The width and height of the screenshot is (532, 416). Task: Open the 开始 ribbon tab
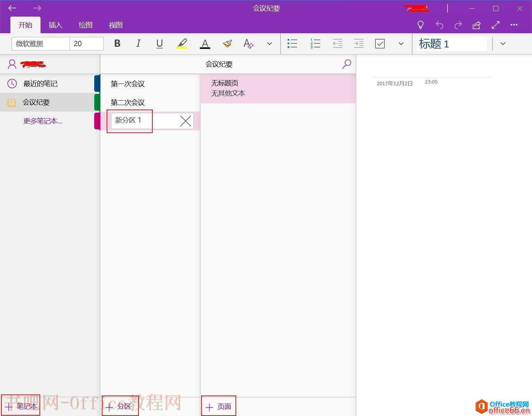tap(25, 25)
